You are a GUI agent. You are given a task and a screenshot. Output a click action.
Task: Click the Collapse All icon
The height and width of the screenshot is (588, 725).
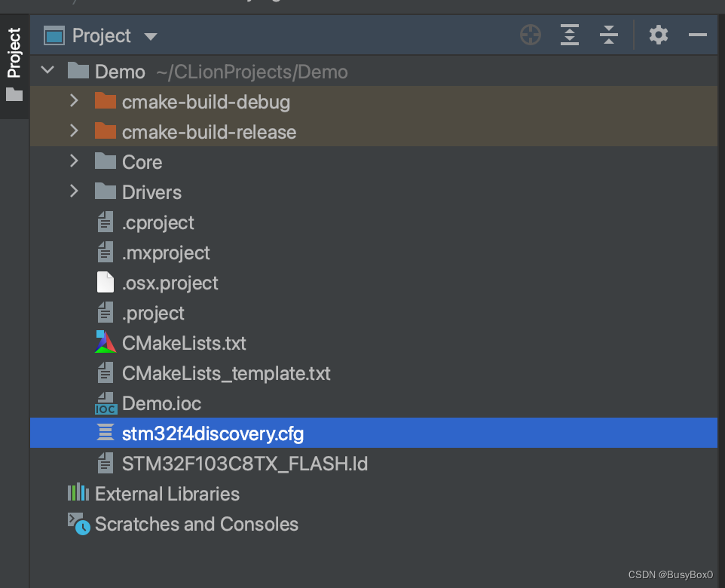click(609, 35)
